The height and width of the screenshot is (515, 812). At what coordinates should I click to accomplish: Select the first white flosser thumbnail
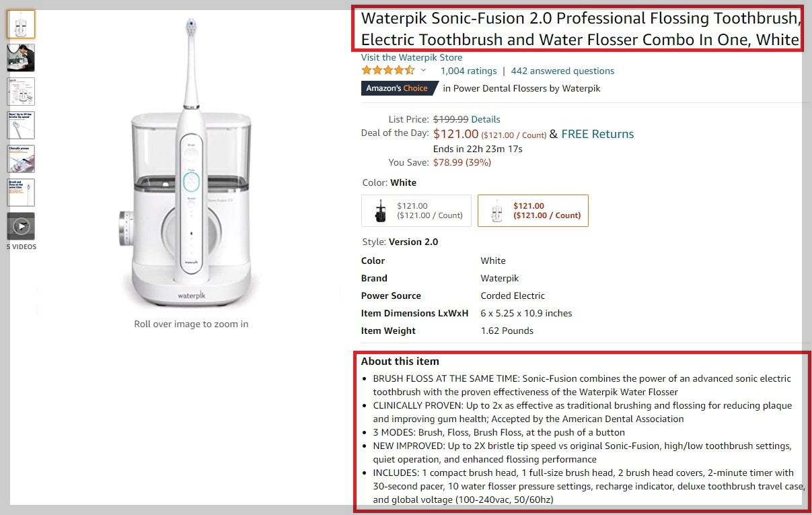click(x=21, y=24)
